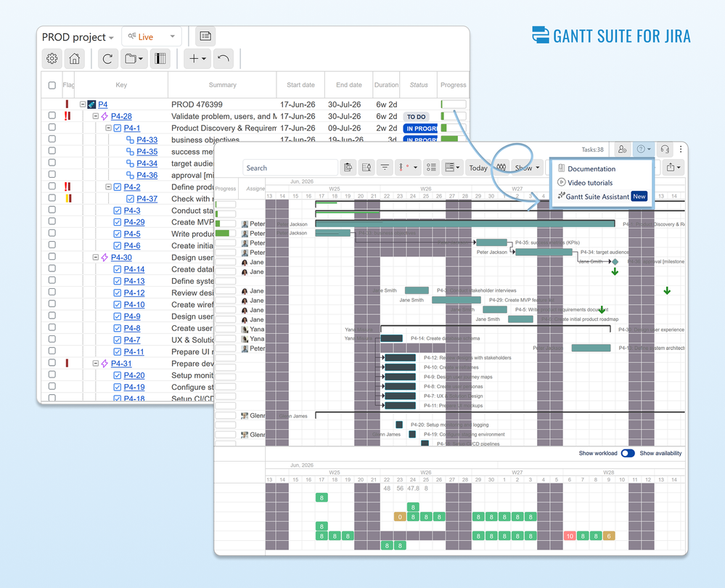Check the P4-33 row checkbox
This screenshot has height=588, width=725.
click(x=52, y=139)
